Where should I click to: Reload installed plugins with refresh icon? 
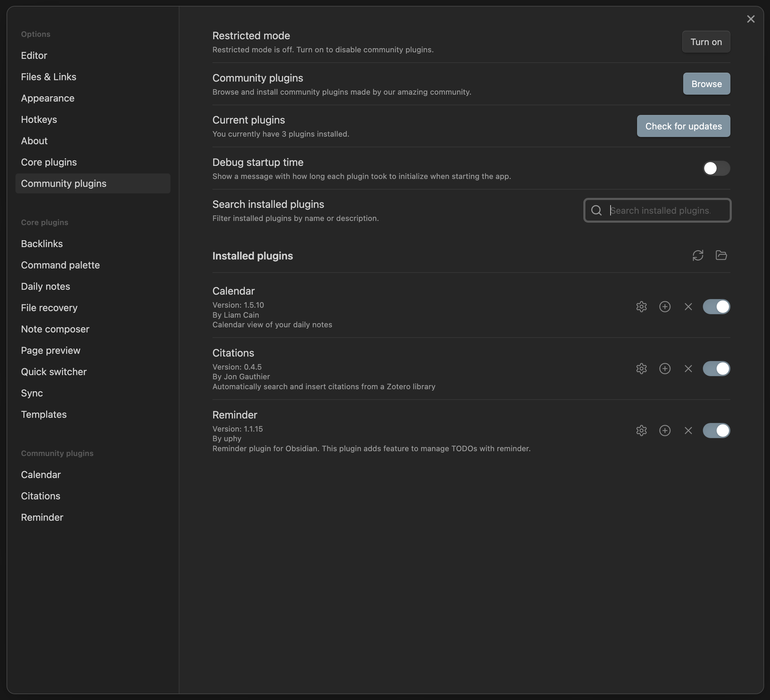coord(697,255)
